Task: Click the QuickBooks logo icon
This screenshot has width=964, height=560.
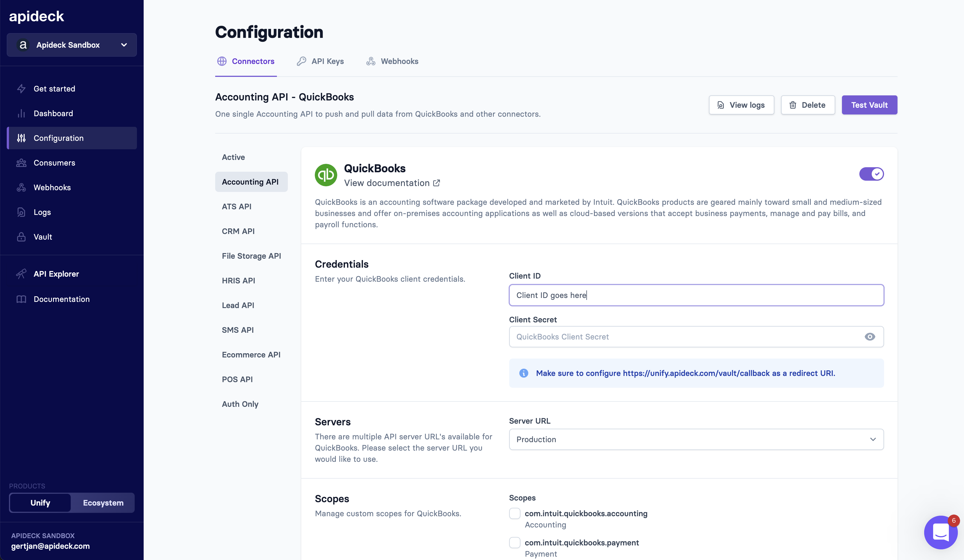Action: tap(326, 175)
